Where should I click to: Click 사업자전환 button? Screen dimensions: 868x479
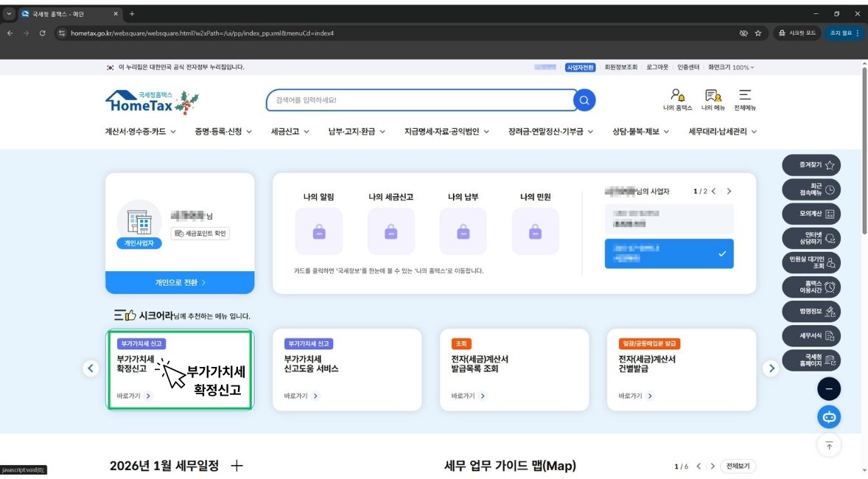click(x=580, y=68)
